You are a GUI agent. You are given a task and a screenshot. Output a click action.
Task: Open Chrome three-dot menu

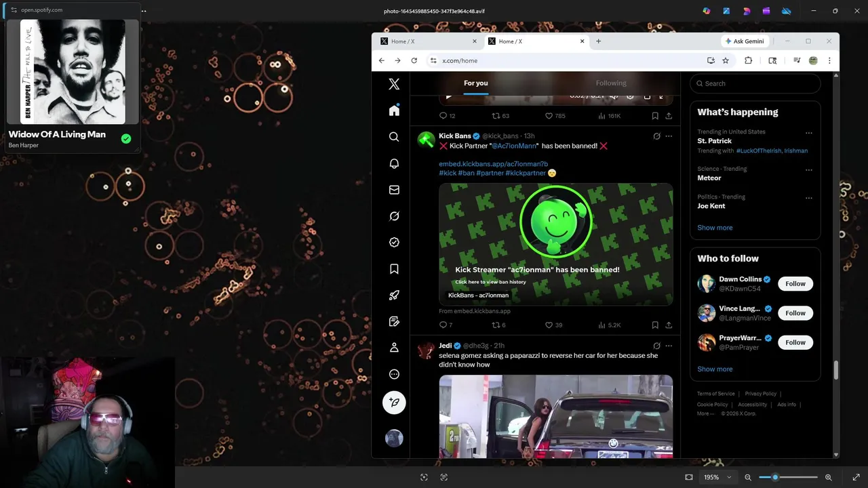point(829,60)
